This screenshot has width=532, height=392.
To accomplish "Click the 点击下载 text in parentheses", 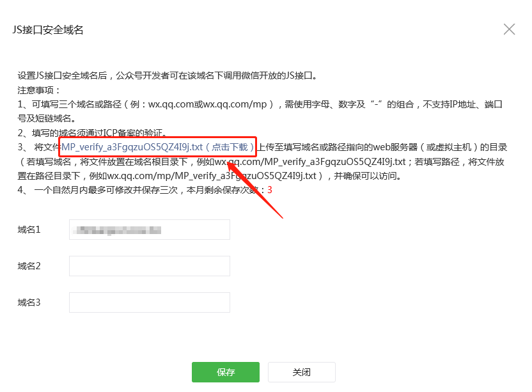I will [x=230, y=147].
